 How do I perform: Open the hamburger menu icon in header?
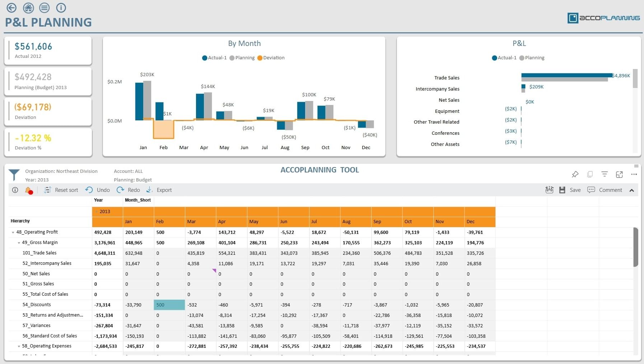pos(45,8)
